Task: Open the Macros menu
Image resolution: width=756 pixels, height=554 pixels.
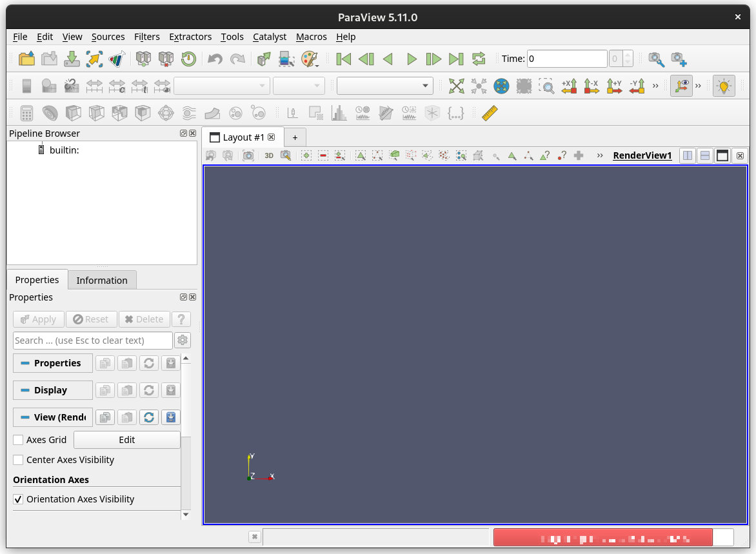Action: tap(311, 37)
